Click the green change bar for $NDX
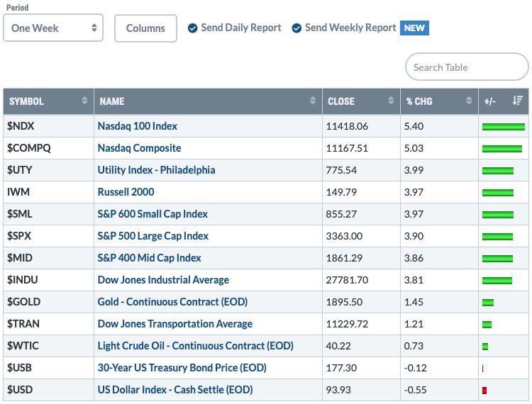Image resolution: width=532 pixels, height=404 pixels. click(504, 127)
